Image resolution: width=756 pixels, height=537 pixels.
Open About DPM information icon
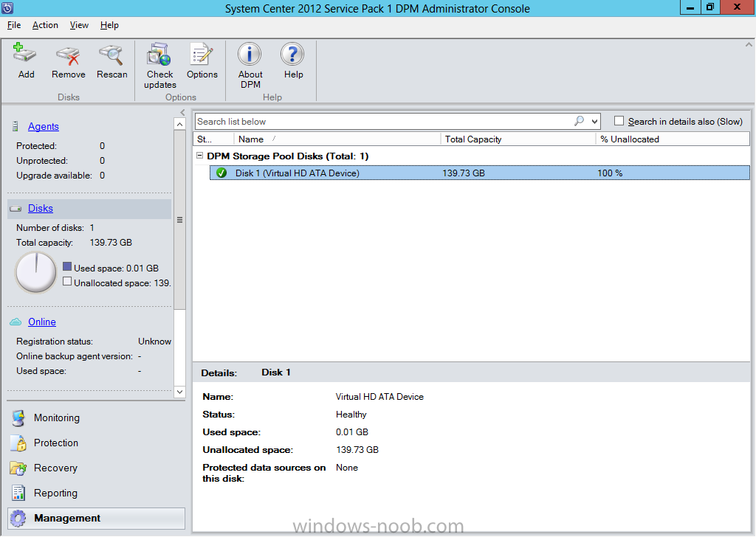point(250,54)
